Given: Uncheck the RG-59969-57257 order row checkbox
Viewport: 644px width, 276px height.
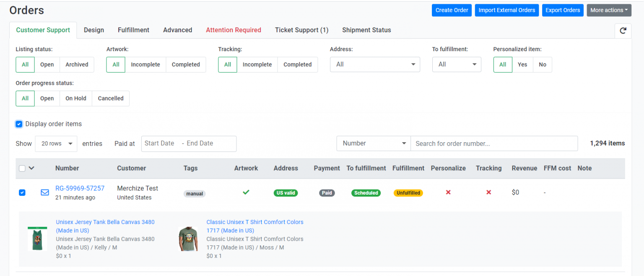Looking at the screenshot, I should 22,193.
